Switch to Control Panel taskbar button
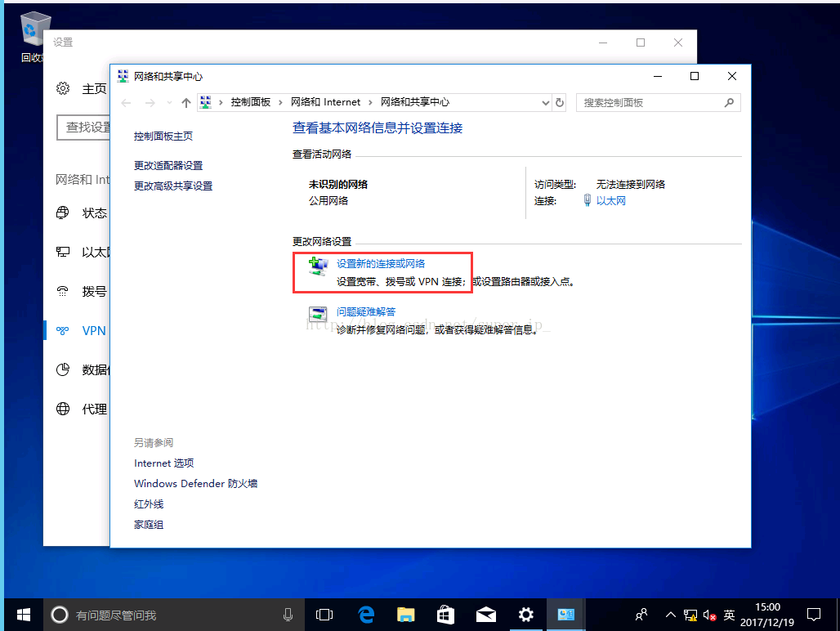This screenshot has width=840, height=631. click(565, 615)
